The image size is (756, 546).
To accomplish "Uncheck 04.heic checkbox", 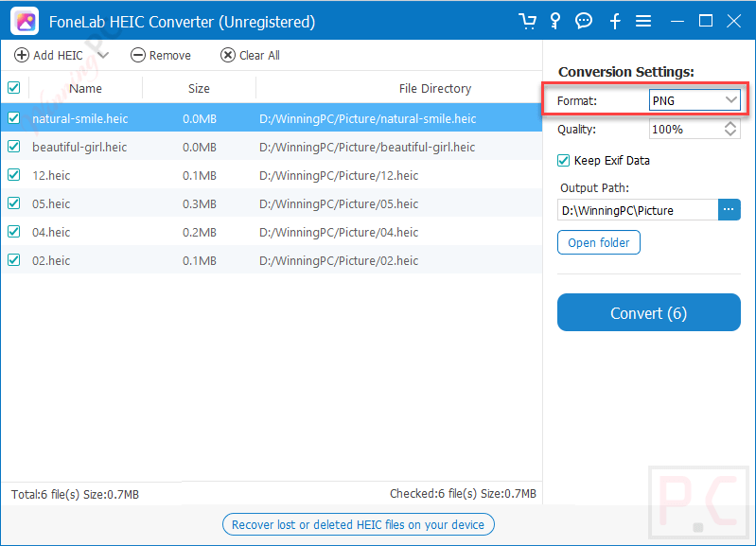I will [14, 232].
